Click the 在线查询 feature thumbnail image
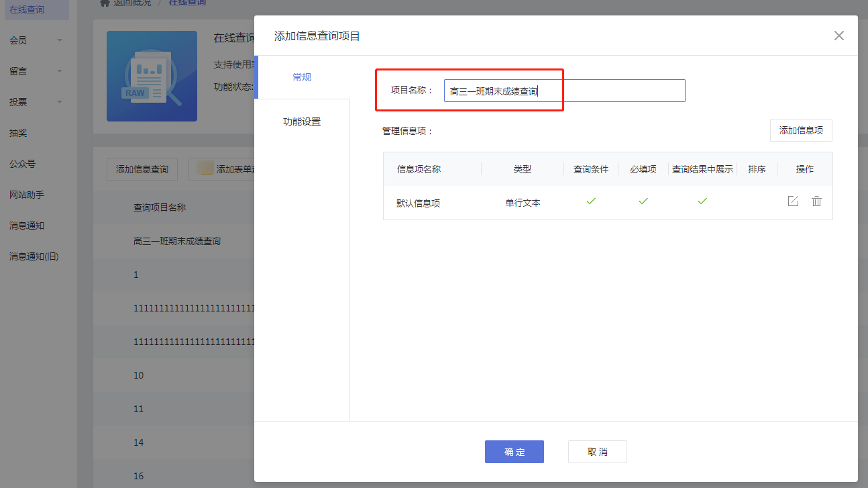The width and height of the screenshot is (868, 488). (x=152, y=76)
